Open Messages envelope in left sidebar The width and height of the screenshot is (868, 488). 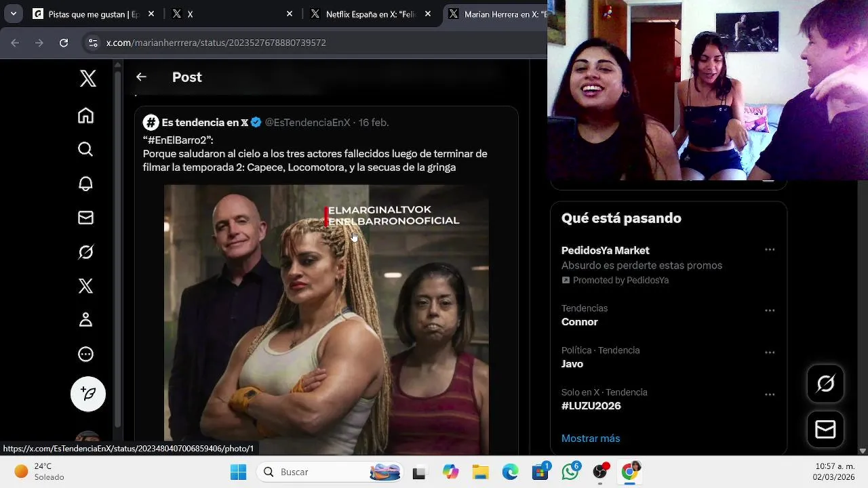[85, 218]
